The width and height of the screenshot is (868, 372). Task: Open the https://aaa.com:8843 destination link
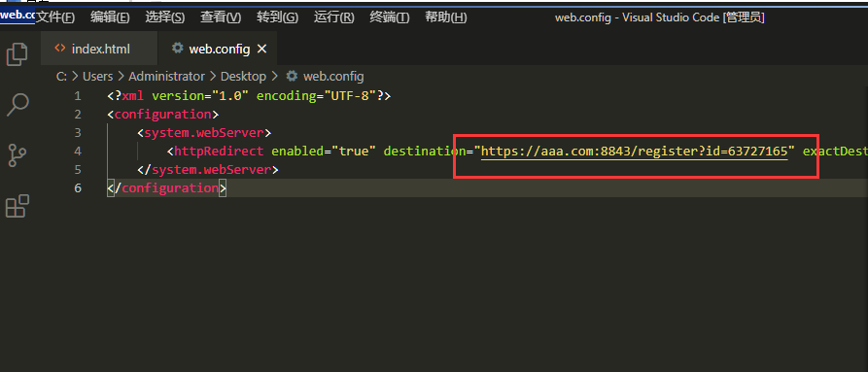click(x=635, y=151)
